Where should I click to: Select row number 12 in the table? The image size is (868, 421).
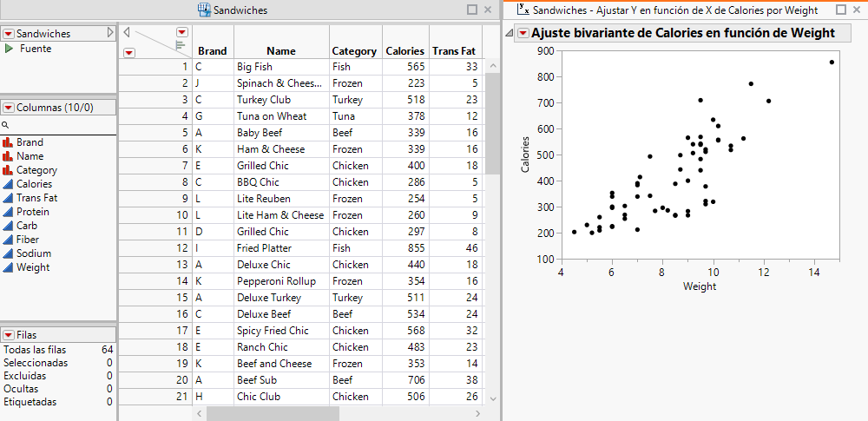pyautogui.click(x=155, y=248)
